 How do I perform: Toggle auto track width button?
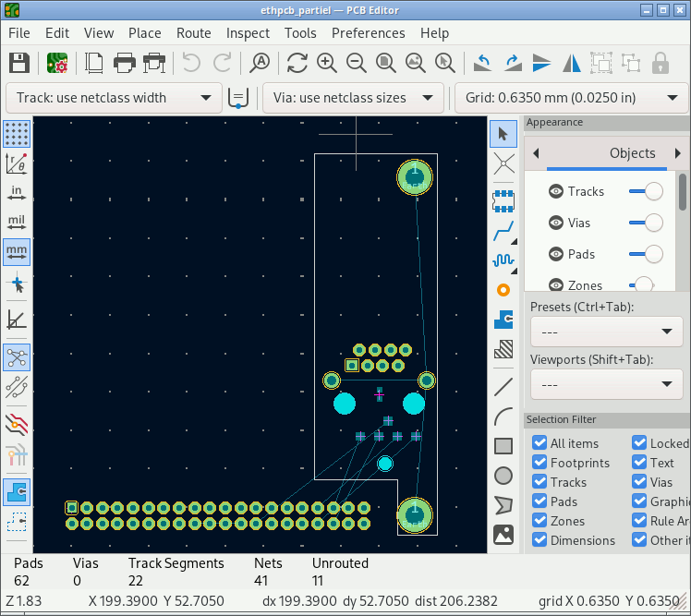(238, 98)
